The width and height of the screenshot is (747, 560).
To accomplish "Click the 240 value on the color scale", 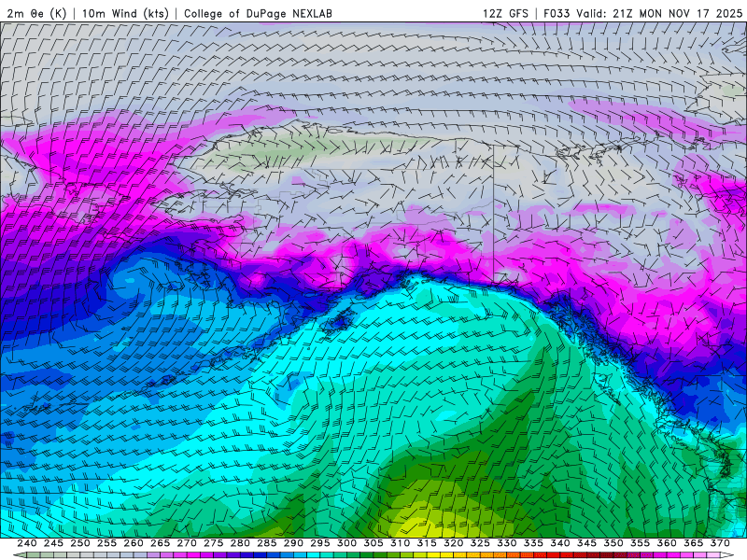I will (x=27, y=543).
